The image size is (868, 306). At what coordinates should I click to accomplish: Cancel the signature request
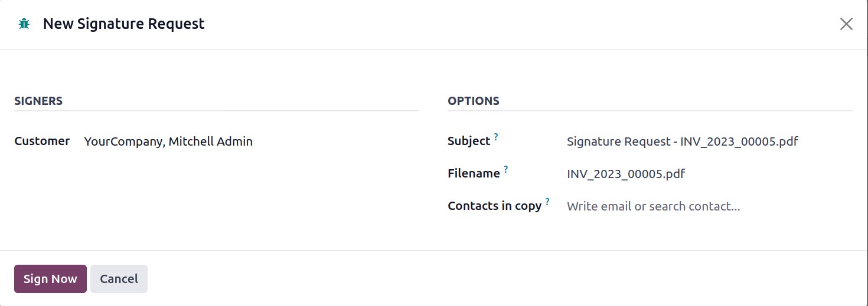pyautogui.click(x=119, y=279)
